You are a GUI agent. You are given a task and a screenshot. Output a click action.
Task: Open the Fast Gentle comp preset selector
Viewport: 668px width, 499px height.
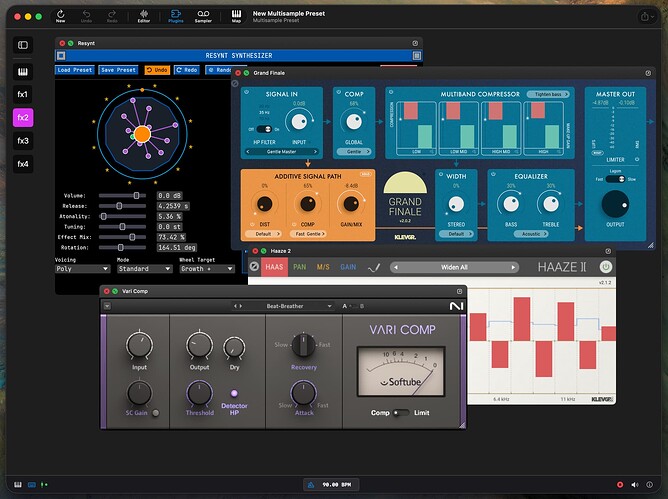310,234
